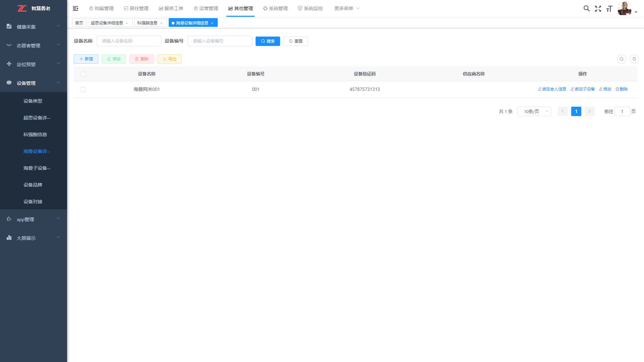Tick the select-all checkbox in table header
The image size is (644, 362).
click(83, 74)
